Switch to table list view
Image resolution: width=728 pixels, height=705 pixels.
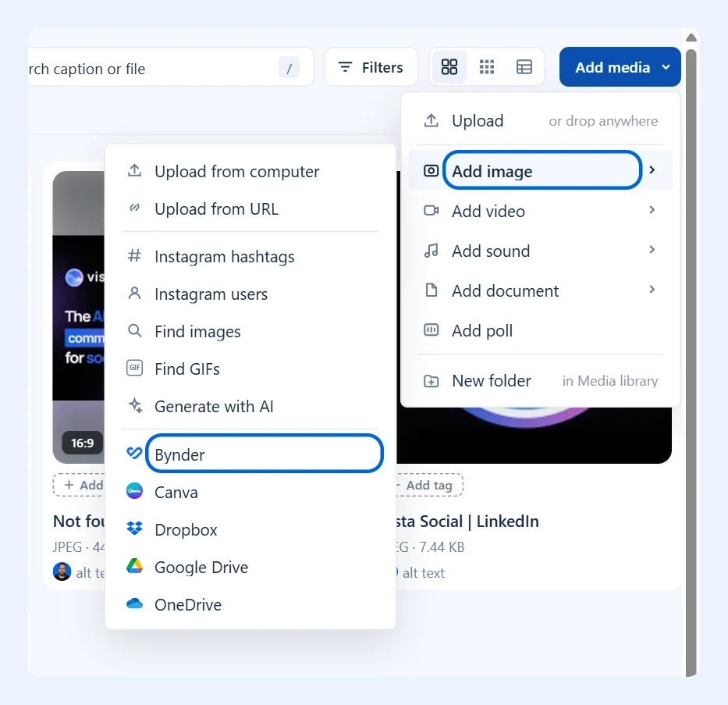coord(524,67)
